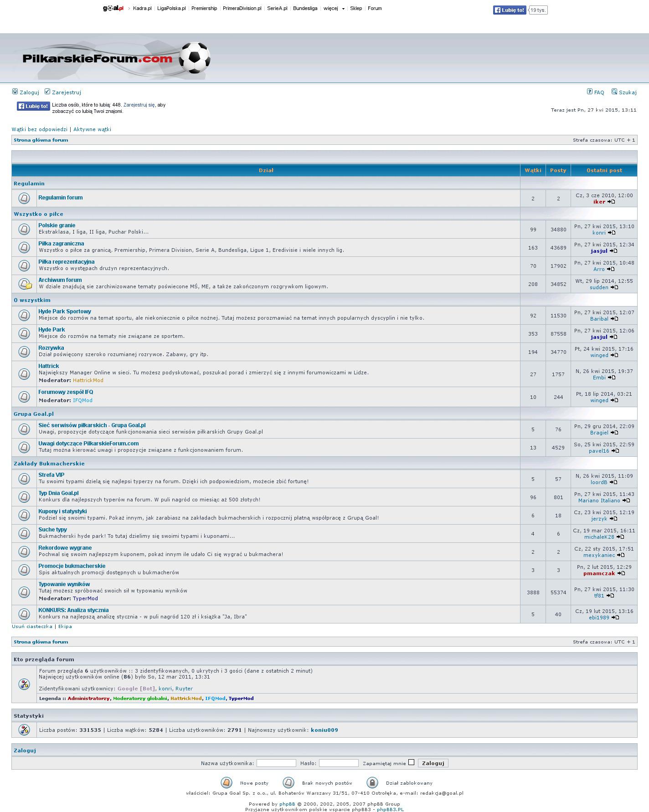Click the Nazwa użytkownika input field
The width and height of the screenshot is (649, 812).
click(276, 763)
